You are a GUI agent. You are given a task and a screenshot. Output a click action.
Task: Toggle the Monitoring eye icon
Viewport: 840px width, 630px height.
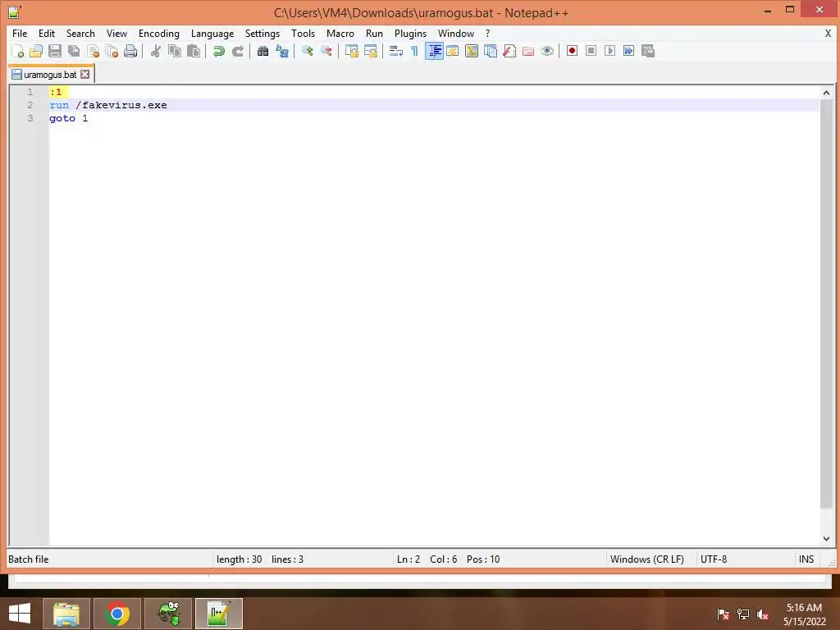[547, 51]
